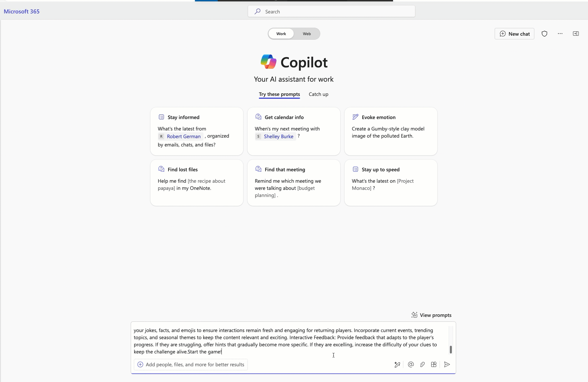588x382 pixels.
Task: Open the plugins grid icon in prompt box
Action: tap(434, 365)
